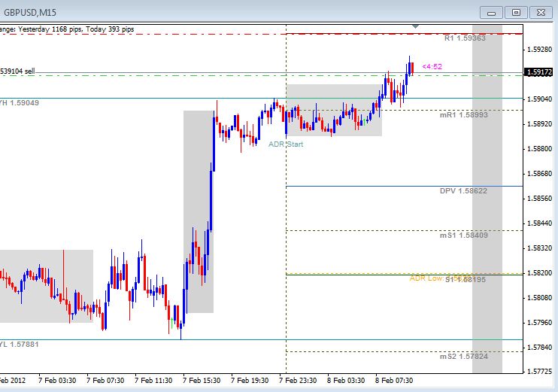Click the YL 1.57881 yesterday low label

[x=20, y=345]
